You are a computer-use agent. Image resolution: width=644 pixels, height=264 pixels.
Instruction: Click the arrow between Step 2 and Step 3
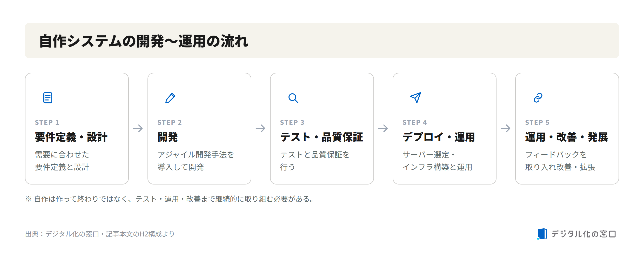[x=260, y=128]
